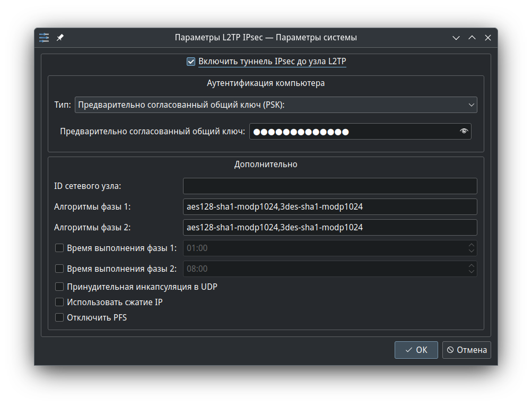
Task: Maximize the L2TP IPsec dialog
Action: click(472, 38)
